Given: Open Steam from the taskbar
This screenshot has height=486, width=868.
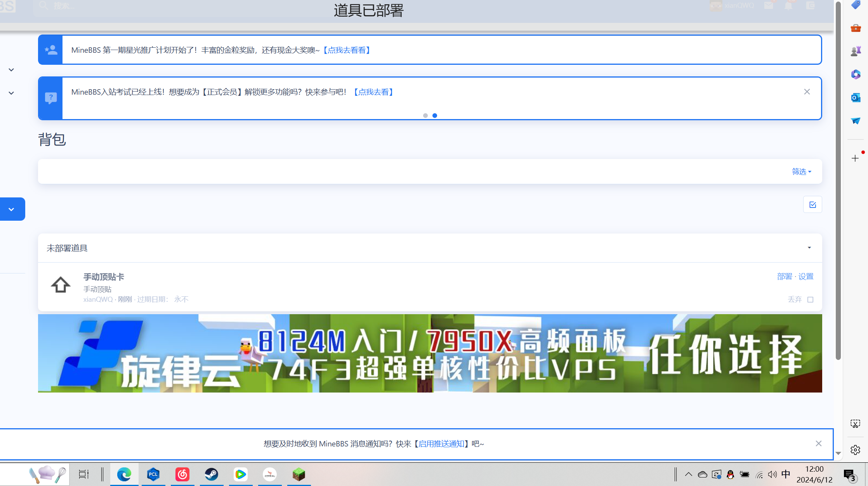Looking at the screenshot, I should coord(212,474).
